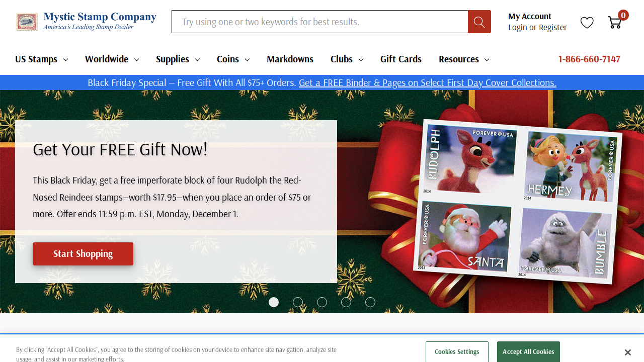
Task: Click the Rudolph stamp block image
Action: 518,201
